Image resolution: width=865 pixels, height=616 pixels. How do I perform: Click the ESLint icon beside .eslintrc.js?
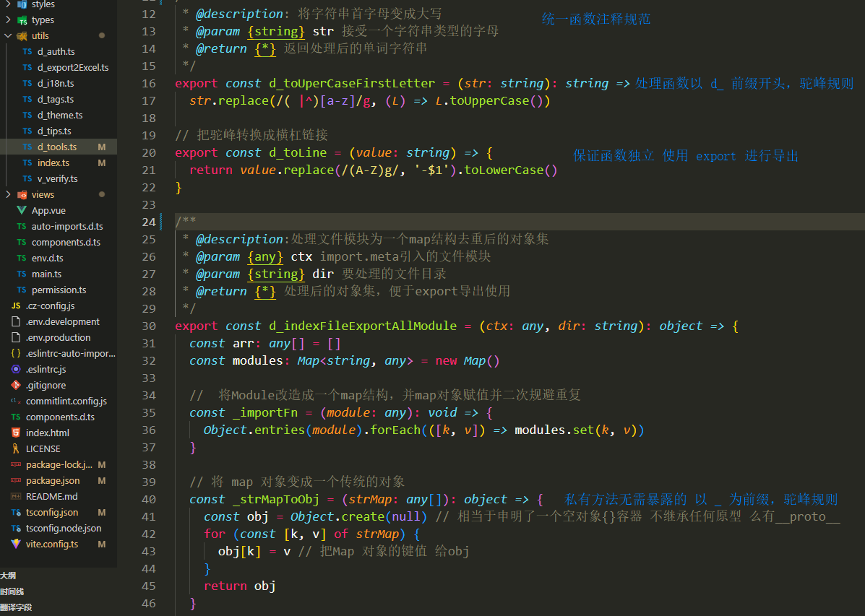point(16,370)
